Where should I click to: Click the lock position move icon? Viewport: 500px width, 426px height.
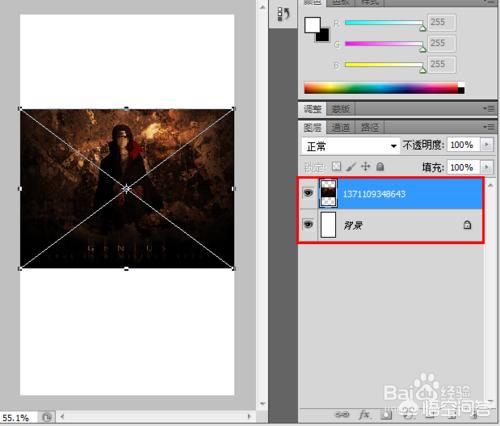(x=366, y=166)
